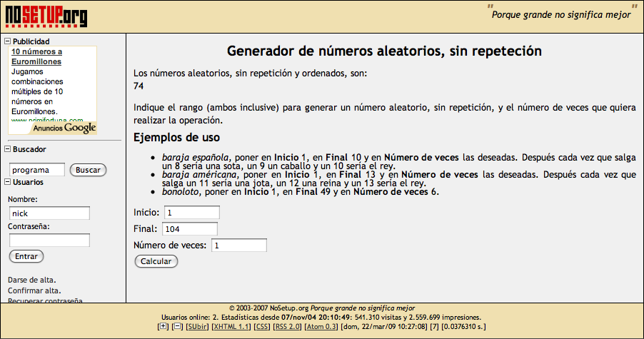This screenshot has width=644, height=339.
Task: Focus the Final input field with 104
Action: 190,229
